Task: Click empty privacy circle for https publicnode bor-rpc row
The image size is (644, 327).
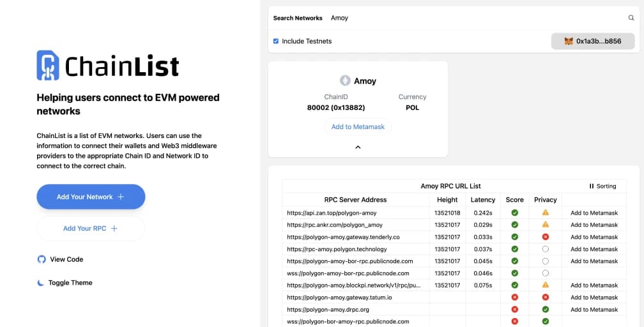Action: [x=546, y=261]
